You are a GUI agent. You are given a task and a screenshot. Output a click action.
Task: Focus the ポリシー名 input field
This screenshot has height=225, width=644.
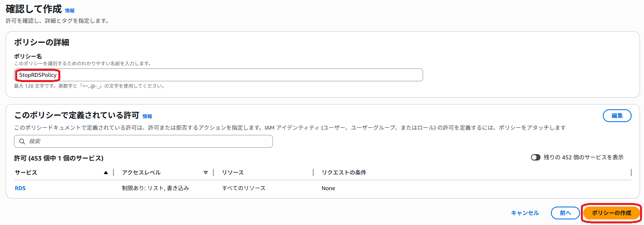tap(219, 75)
